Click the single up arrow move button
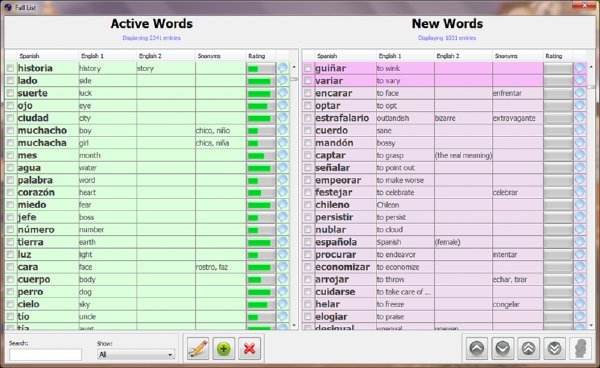600x368 pixels. [x=476, y=348]
